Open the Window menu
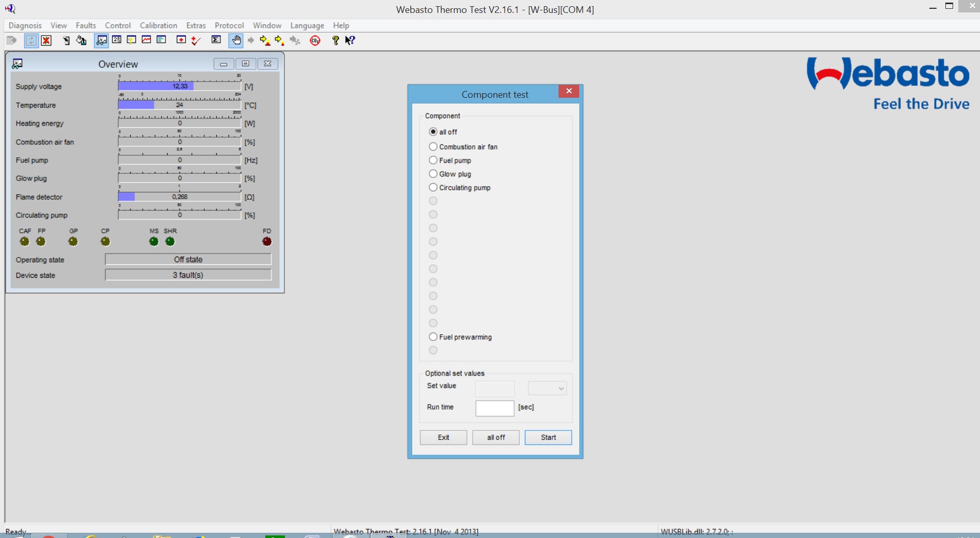This screenshot has height=538, width=980. pyautogui.click(x=267, y=25)
